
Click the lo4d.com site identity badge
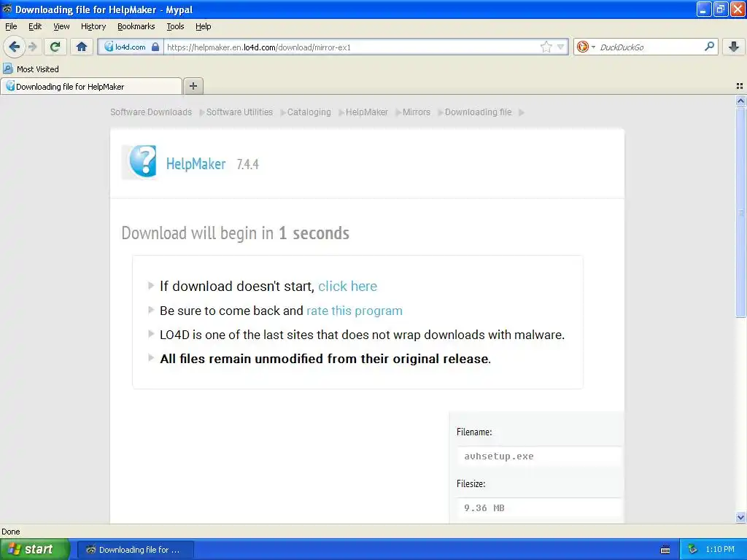click(x=131, y=47)
